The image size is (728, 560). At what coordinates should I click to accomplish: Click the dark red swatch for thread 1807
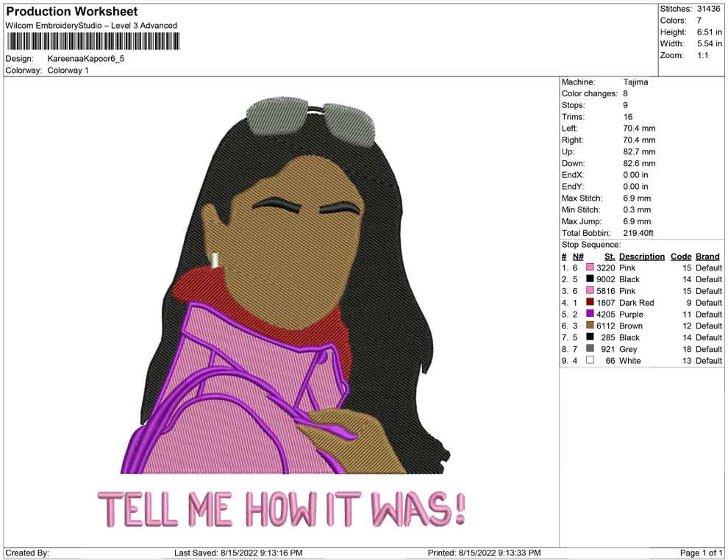pos(590,302)
